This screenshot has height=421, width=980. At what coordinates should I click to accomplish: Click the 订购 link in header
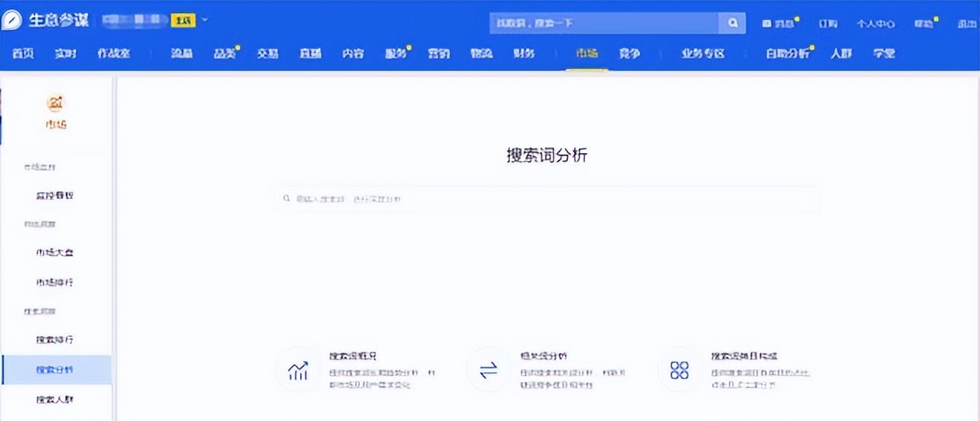click(x=828, y=24)
